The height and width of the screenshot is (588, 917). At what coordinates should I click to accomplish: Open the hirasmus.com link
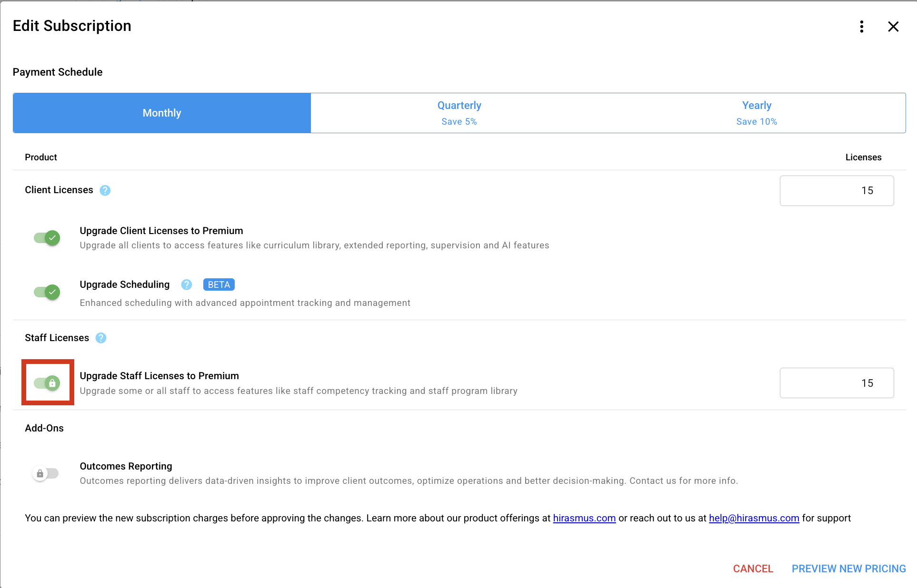click(584, 518)
